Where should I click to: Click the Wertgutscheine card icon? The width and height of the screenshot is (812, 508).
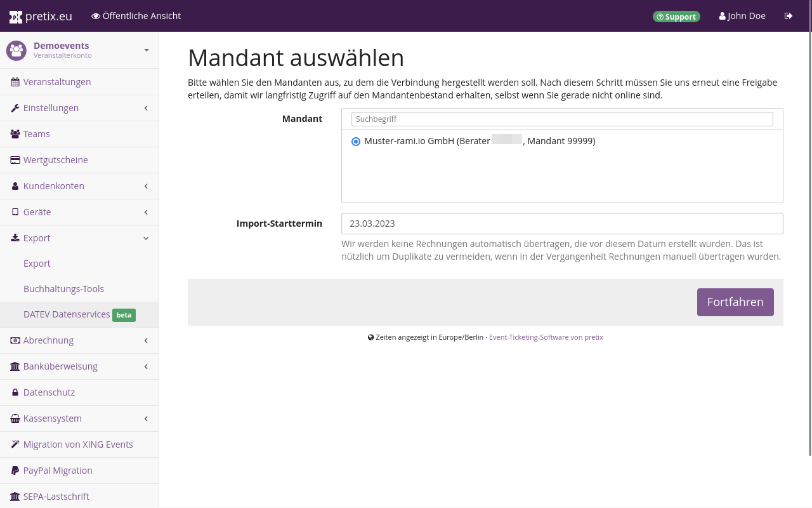point(15,160)
